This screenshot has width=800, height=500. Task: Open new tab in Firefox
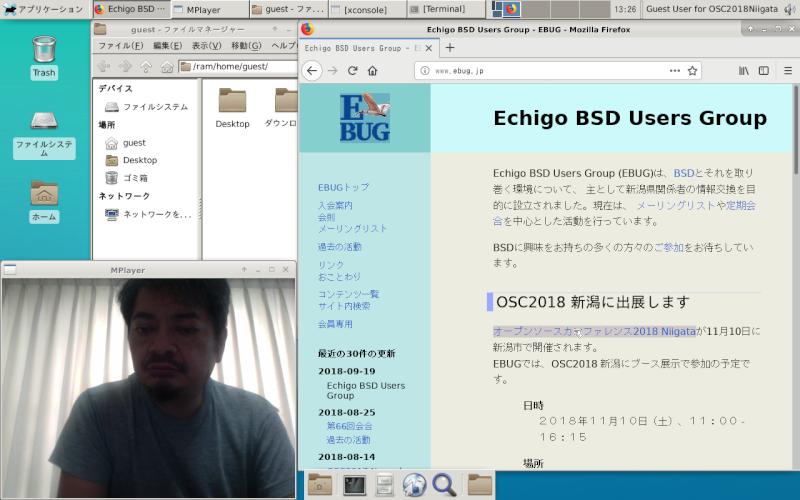[x=450, y=47]
